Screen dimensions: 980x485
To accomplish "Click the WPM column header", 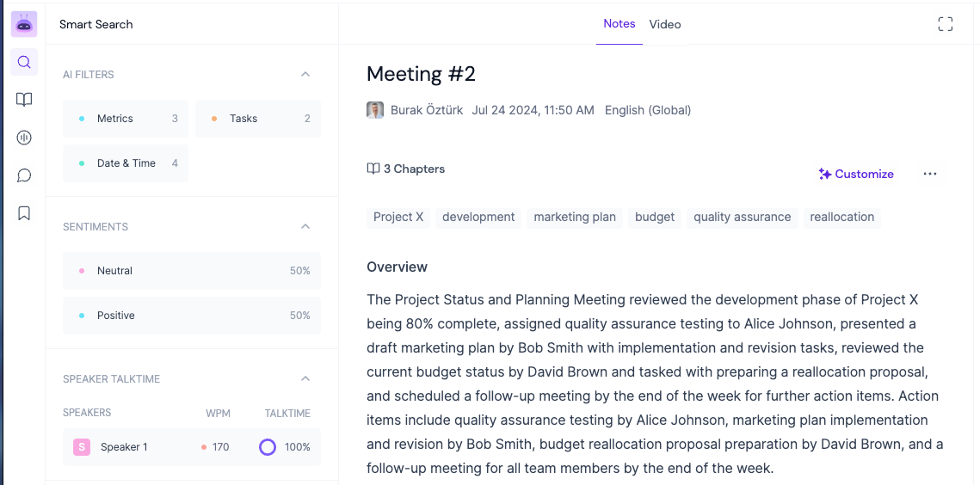I will point(219,413).
